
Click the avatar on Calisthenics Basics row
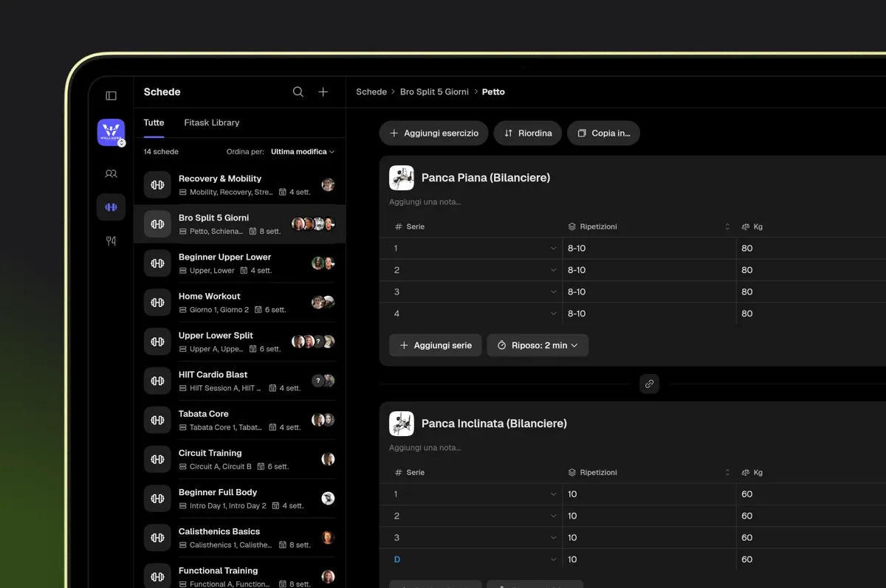(329, 538)
